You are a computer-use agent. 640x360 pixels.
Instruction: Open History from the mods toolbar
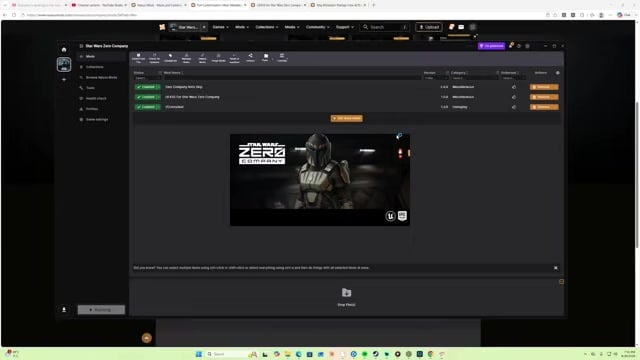point(250,58)
